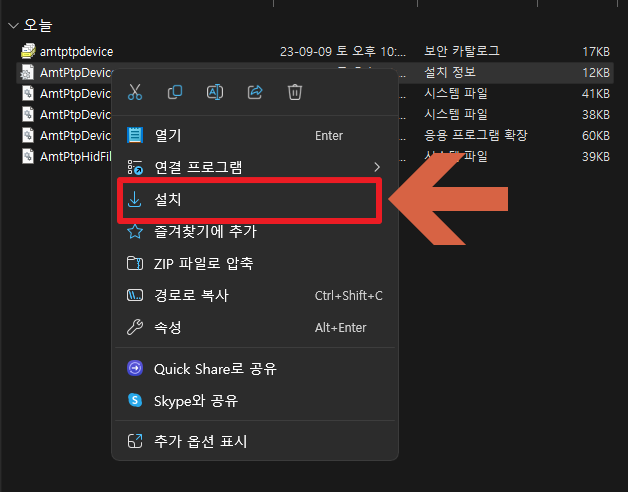This screenshot has height=492, width=628.
Task: Open the 연결 프로그램 submenu
Action: click(255, 167)
